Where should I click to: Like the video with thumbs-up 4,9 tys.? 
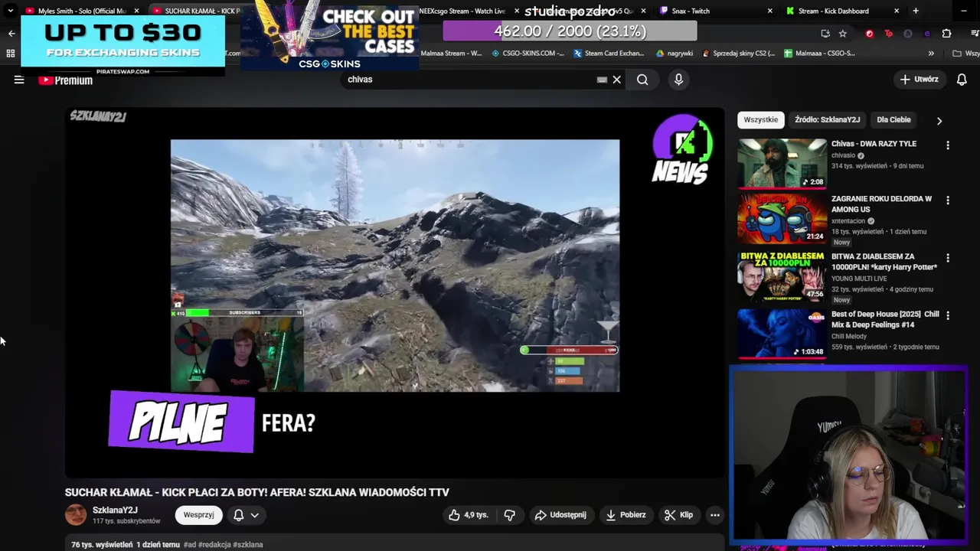click(x=468, y=515)
